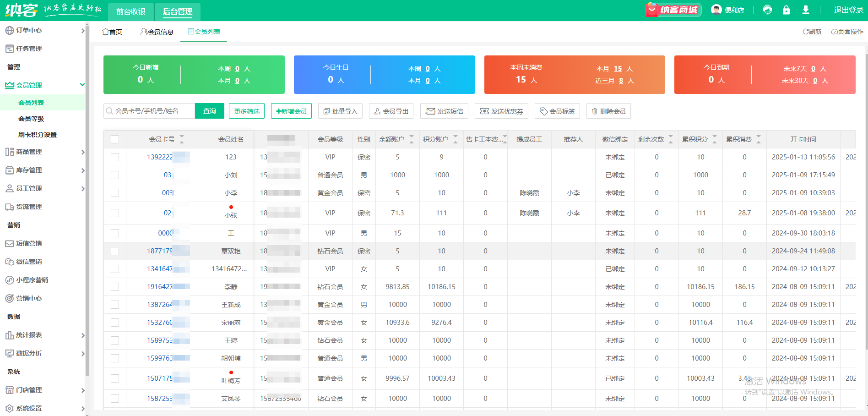Select the checkbox for member 李静
Screen dimensions: 868x416
coord(115,287)
